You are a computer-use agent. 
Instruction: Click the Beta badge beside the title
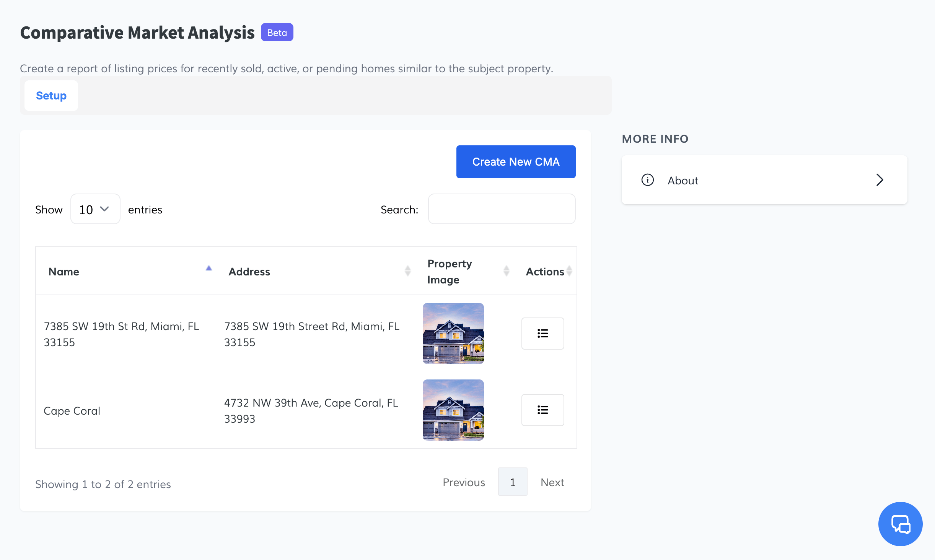tap(277, 33)
